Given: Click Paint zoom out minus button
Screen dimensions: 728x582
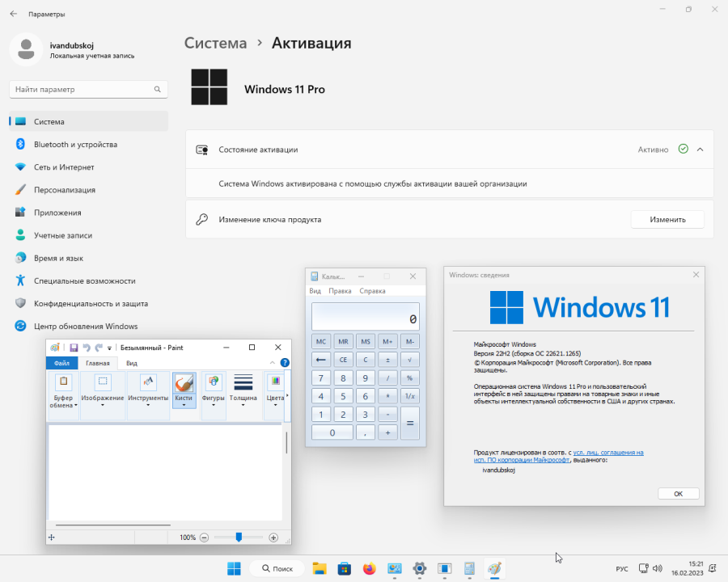Looking at the screenshot, I should (205, 538).
